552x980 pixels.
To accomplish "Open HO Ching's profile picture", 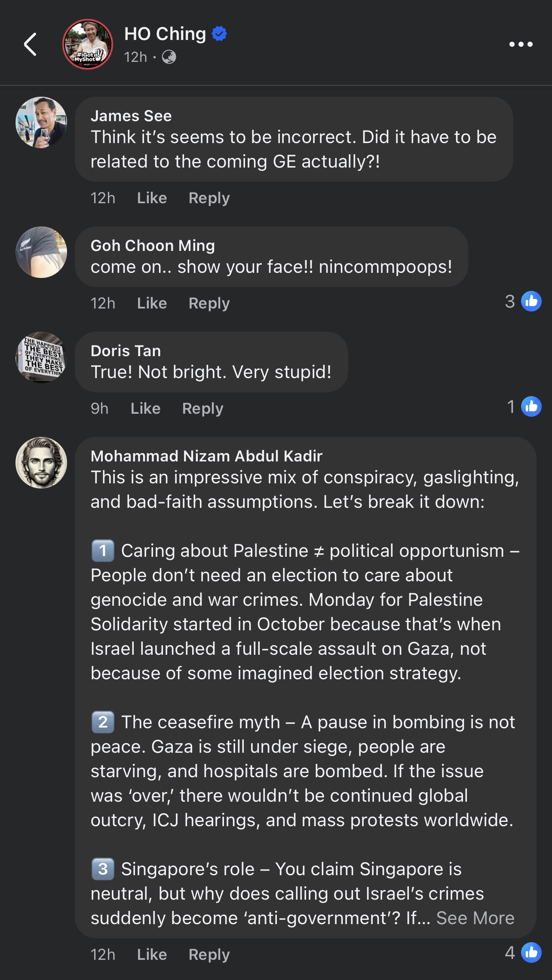I will (x=88, y=44).
